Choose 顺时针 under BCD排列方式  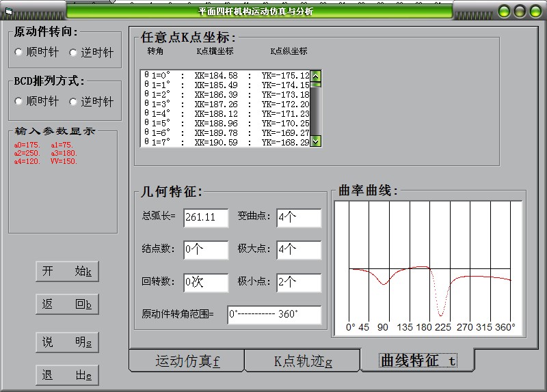tap(19, 102)
